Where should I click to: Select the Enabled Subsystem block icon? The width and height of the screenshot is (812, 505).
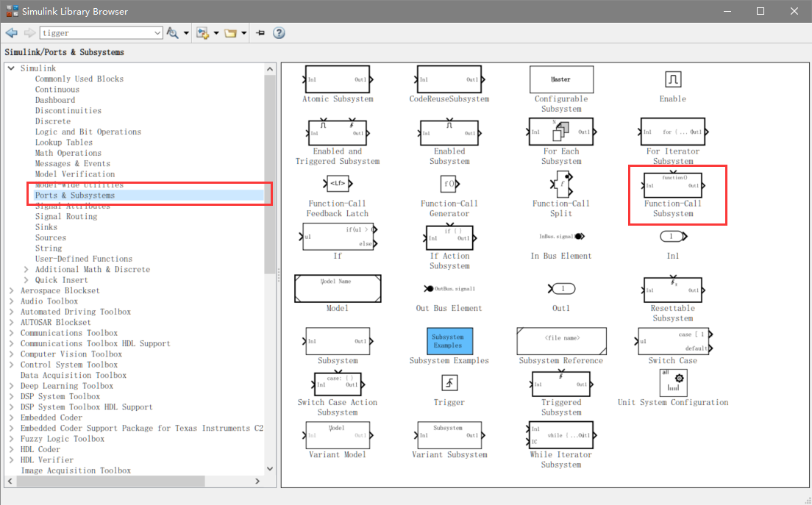pos(449,132)
